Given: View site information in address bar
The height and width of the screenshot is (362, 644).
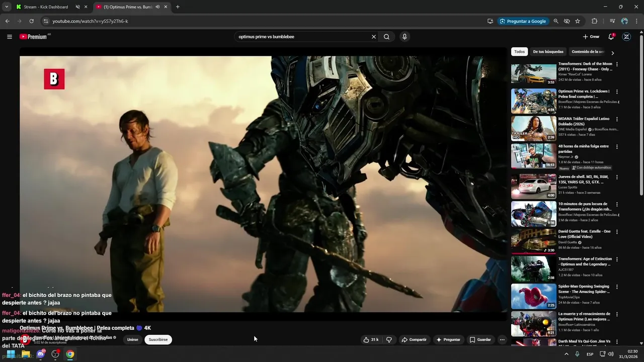Looking at the screenshot, I should click(x=45, y=21).
